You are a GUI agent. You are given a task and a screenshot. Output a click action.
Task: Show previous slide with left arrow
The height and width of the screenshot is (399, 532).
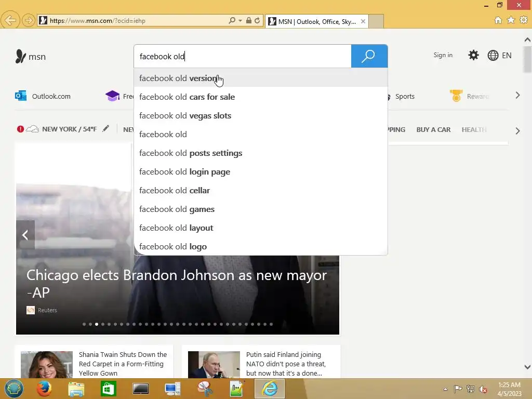[25, 235]
